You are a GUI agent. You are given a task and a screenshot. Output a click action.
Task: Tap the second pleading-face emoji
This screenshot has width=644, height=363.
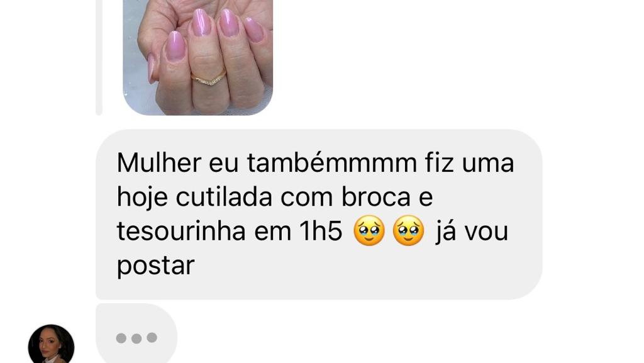[x=408, y=231]
